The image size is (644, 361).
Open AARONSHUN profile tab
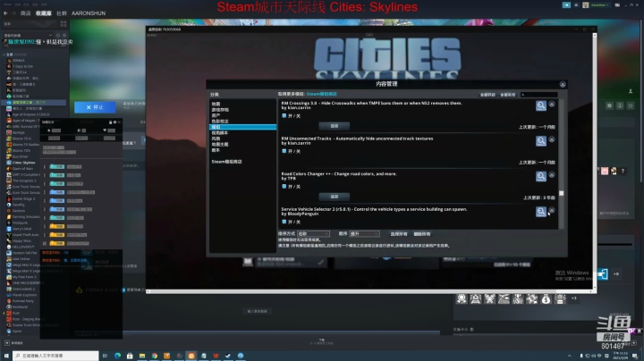click(x=89, y=13)
